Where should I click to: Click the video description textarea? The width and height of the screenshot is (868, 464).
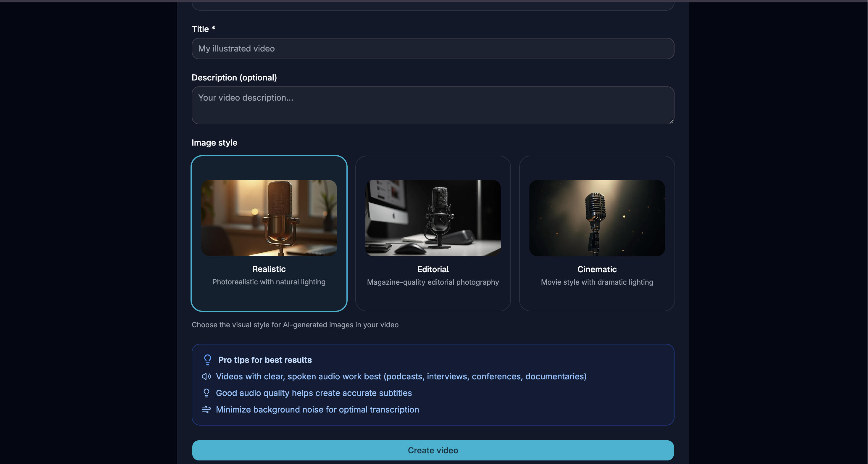(x=433, y=105)
